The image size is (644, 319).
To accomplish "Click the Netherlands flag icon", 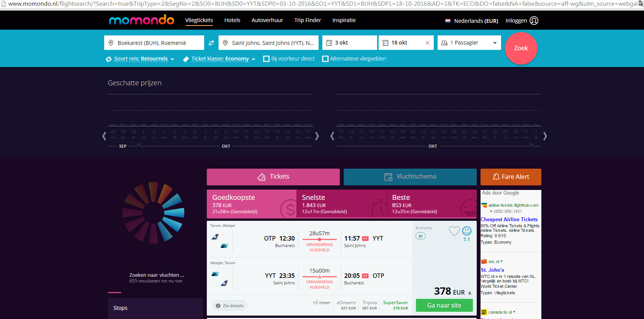I will click(448, 21).
